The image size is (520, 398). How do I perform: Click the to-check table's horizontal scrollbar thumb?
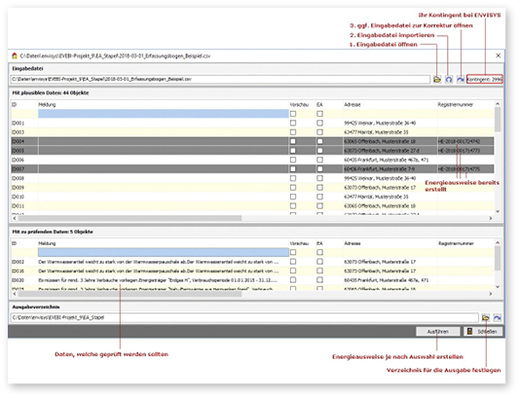point(130,294)
